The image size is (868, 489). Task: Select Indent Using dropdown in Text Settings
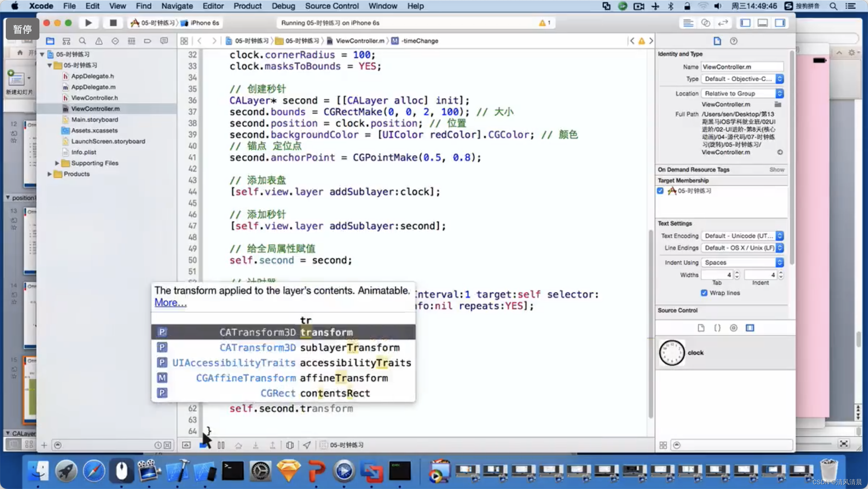742,262
